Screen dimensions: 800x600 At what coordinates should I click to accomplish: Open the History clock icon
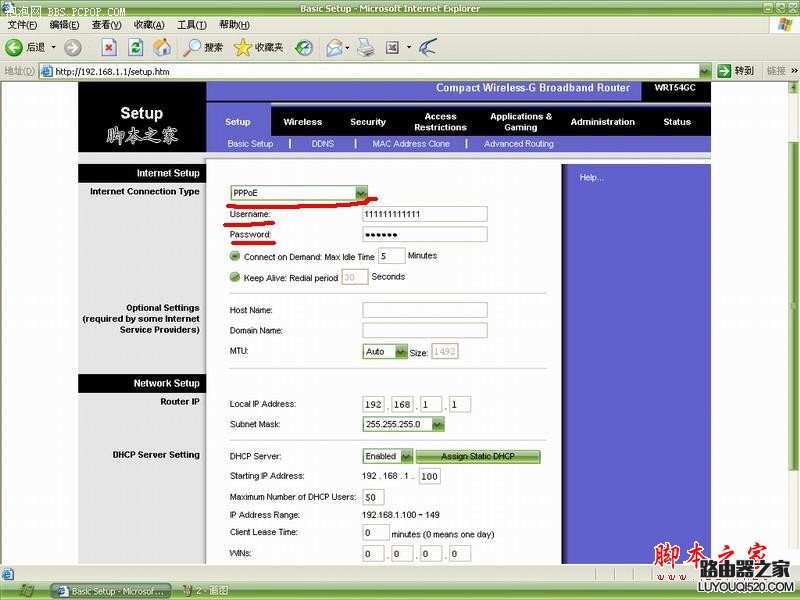[304, 47]
